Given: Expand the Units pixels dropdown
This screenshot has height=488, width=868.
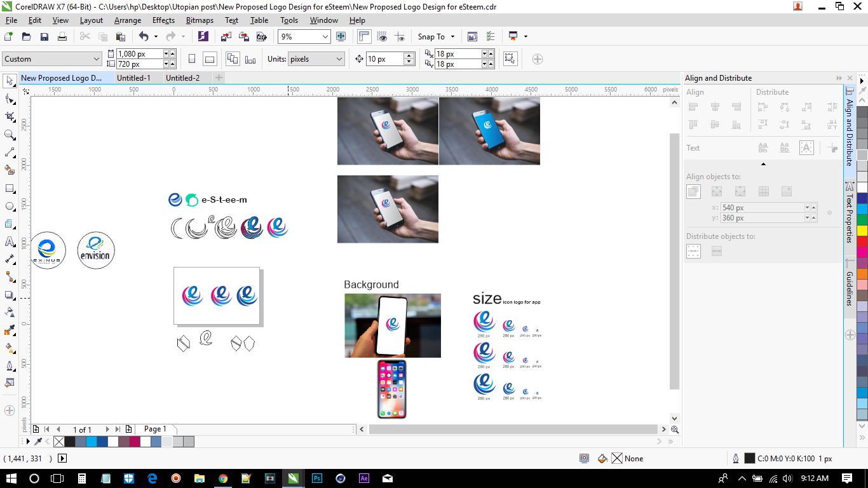Looking at the screenshot, I should pos(339,59).
